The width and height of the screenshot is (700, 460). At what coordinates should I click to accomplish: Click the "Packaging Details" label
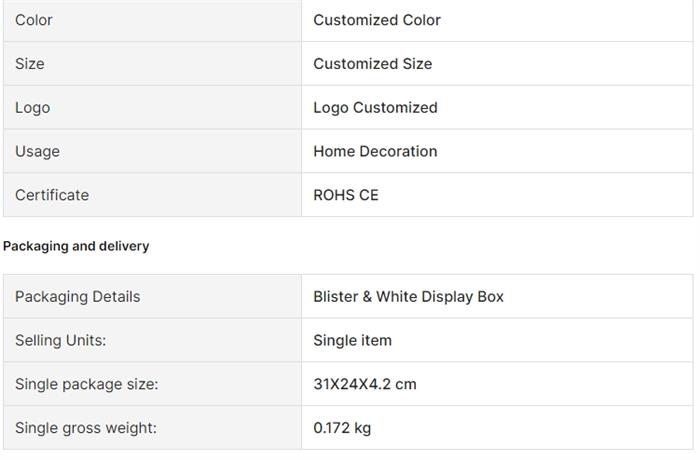tap(77, 297)
